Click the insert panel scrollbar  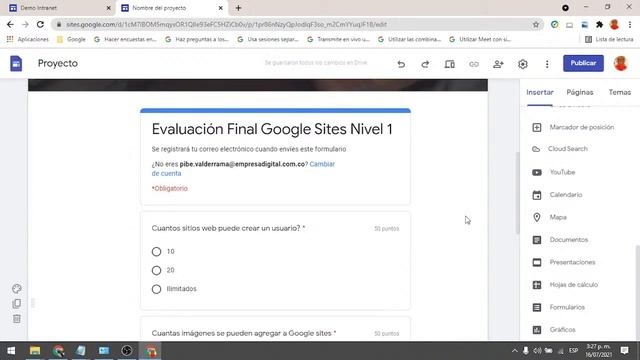point(638,292)
